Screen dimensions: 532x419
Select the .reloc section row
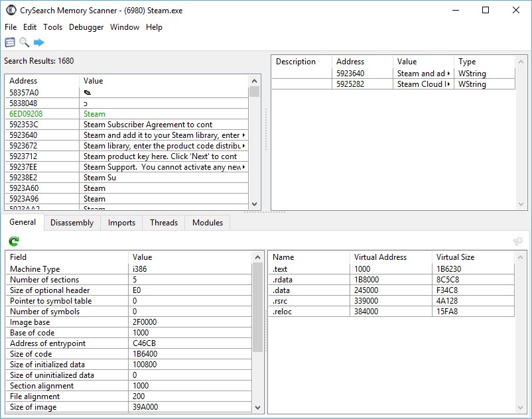pyautogui.click(x=391, y=311)
